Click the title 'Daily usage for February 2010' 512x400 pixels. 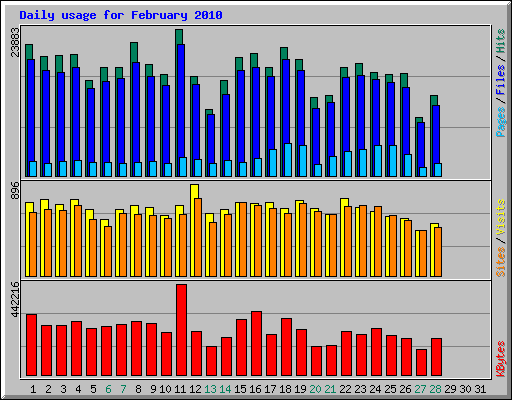[x=121, y=15]
